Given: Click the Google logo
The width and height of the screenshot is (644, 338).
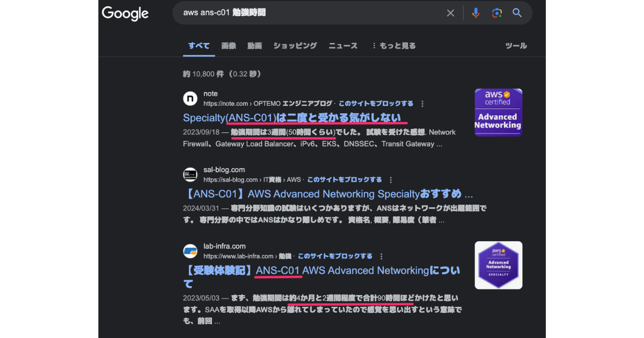Looking at the screenshot, I should 125,13.
